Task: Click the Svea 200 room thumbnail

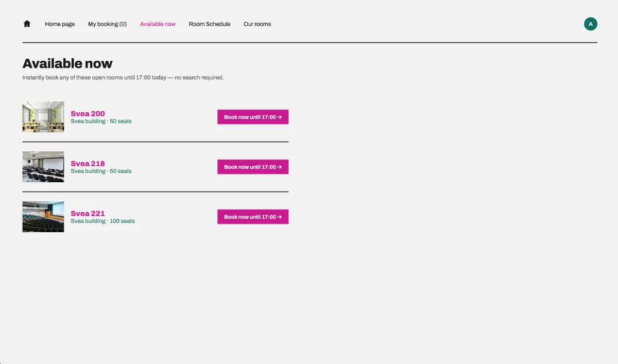Action: [43, 117]
